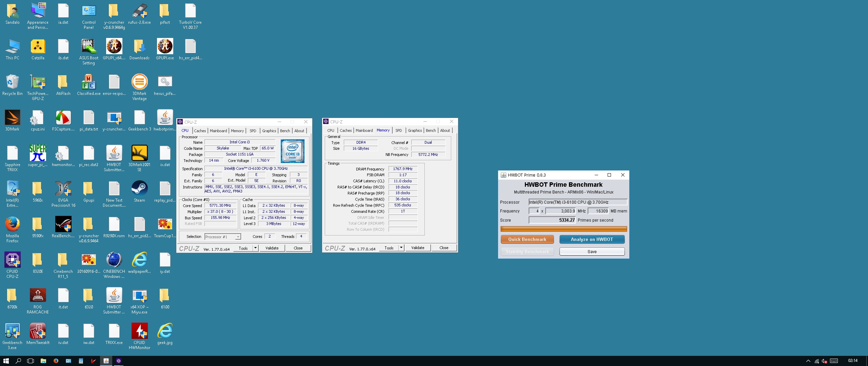Click the Core Speed value 5771.30 MHz
868x366 pixels.
[x=220, y=205]
